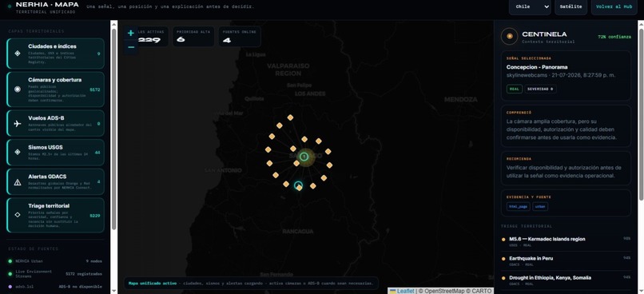This screenshot has width=644, height=294.
Task: Click the Centinela round emblem icon
Action: pos(509,37)
